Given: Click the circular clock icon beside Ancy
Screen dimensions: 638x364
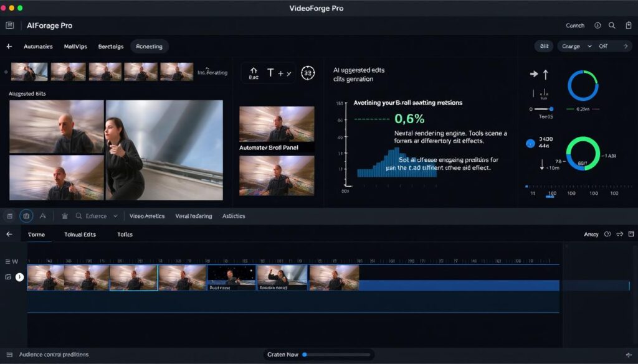Looking at the screenshot, I should click(x=607, y=234).
